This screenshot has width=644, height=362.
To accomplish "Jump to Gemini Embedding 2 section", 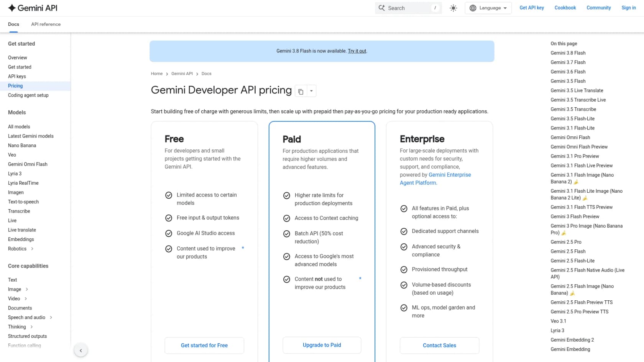I will coord(572,340).
